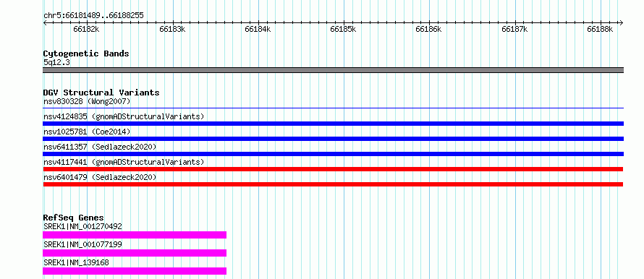Open the nsv4117441 (gnomADStructuralVariants) label

[124, 162]
